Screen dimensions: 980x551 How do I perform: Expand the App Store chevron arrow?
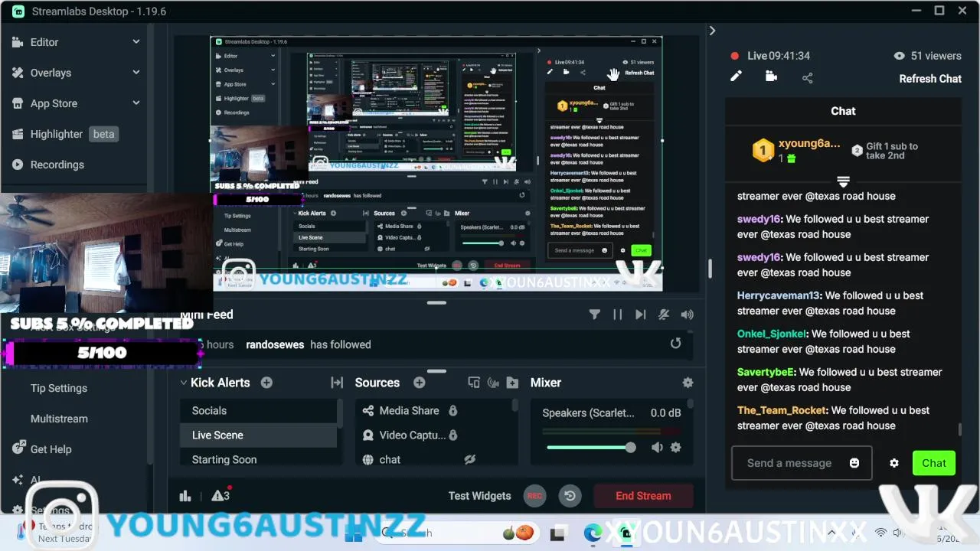pos(136,103)
